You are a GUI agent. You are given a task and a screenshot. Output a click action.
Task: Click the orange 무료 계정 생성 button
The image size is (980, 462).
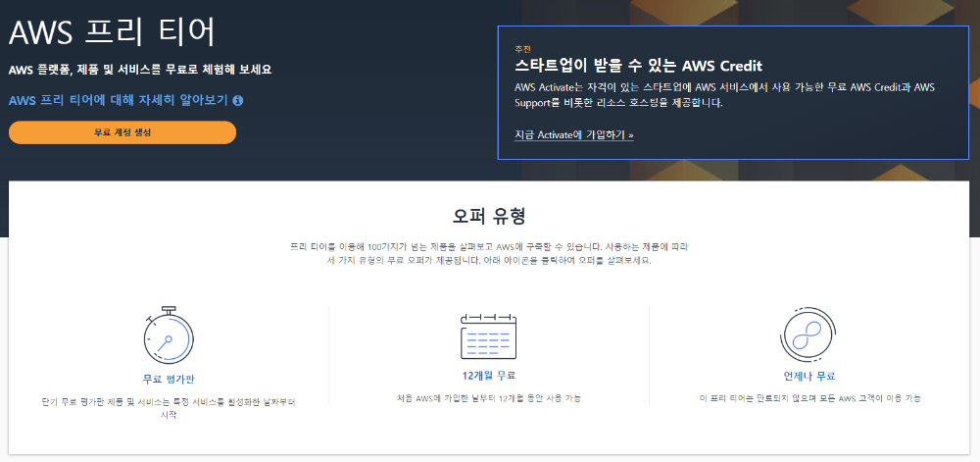click(x=122, y=132)
